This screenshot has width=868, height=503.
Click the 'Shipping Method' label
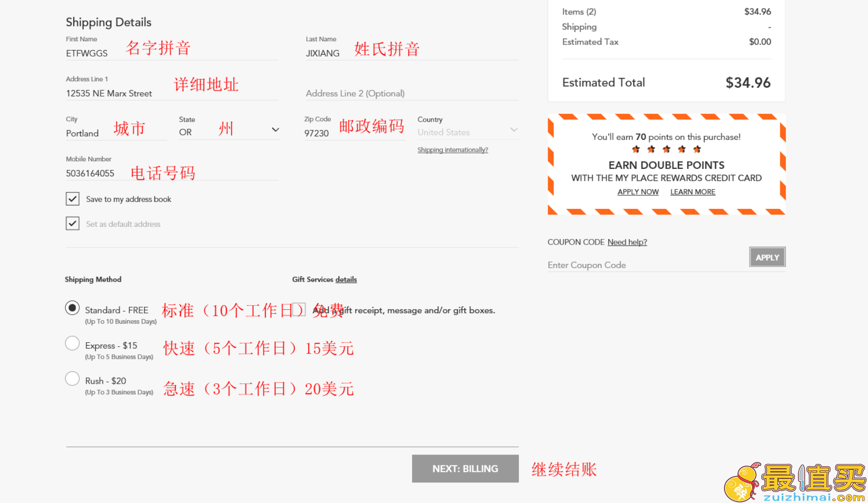[x=93, y=280]
